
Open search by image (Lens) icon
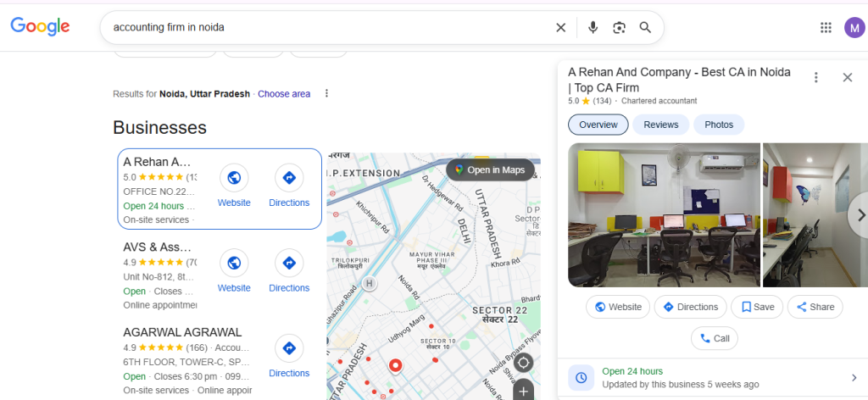[619, 28]
